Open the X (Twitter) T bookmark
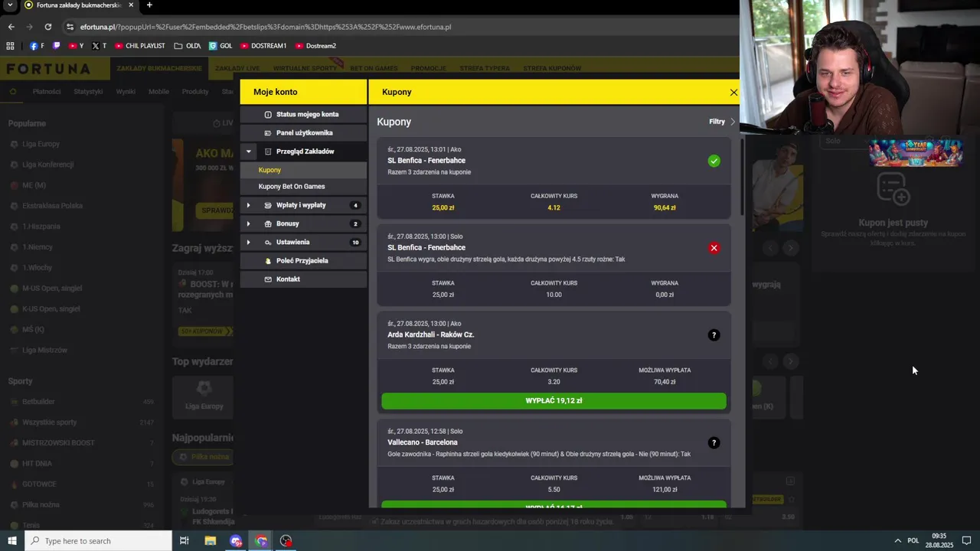 coord(99,46)
